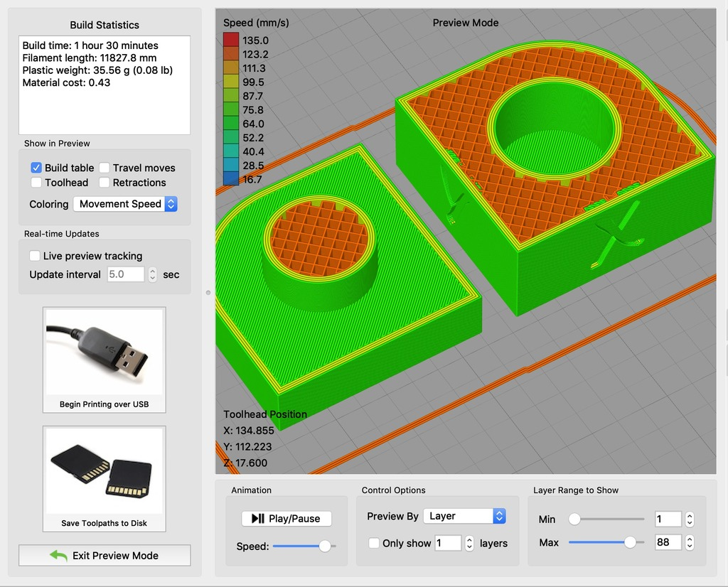Click the Update interval 5.0 field
Image resolution: width=728 pixels, height=587 pixels.
tap(126, 274)
